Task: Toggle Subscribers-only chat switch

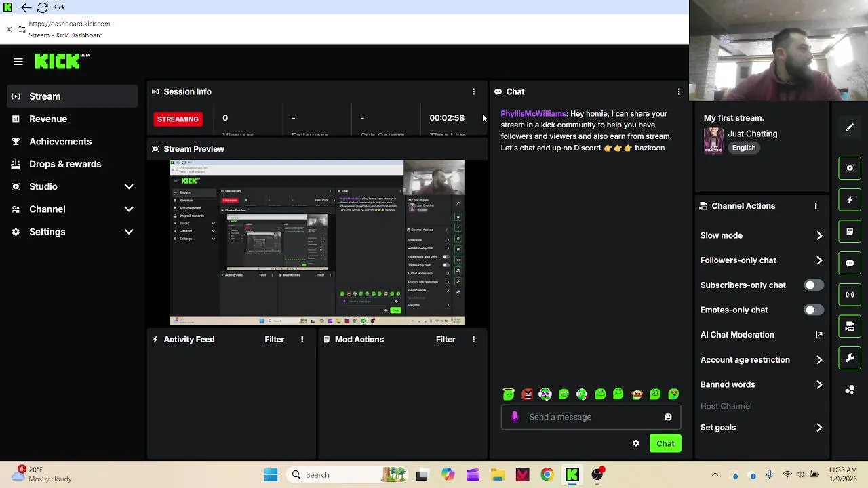Action: [x=813, y=285]
